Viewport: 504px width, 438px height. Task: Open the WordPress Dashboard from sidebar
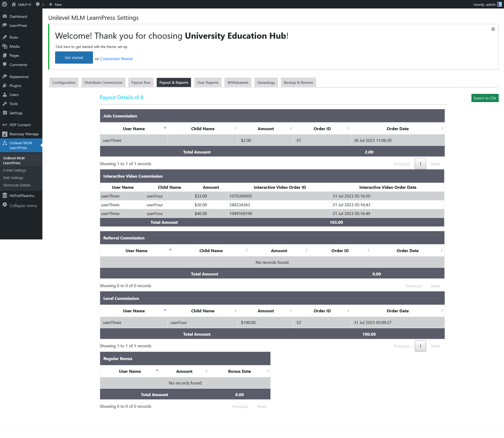tap(5, 16)
